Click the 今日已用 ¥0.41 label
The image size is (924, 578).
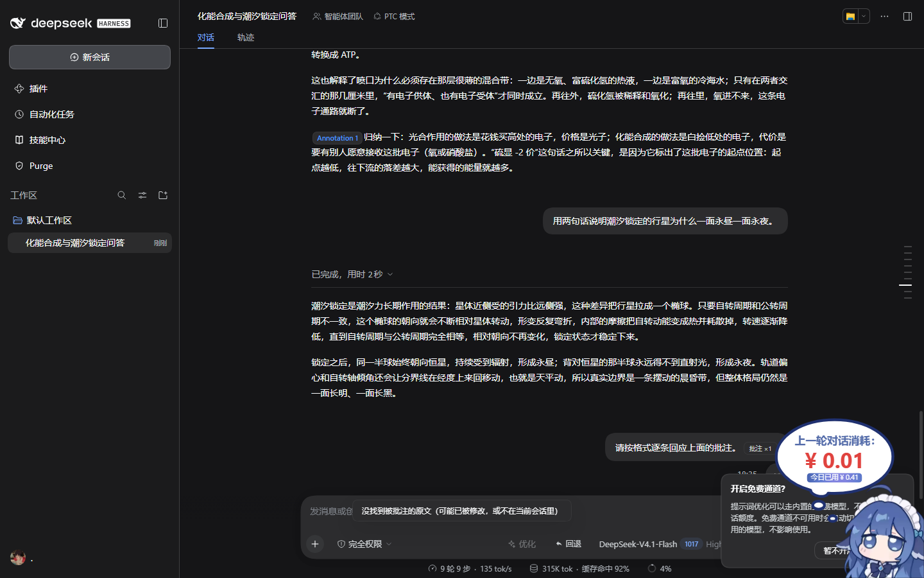pyautogui.click(x=834, y=477)
